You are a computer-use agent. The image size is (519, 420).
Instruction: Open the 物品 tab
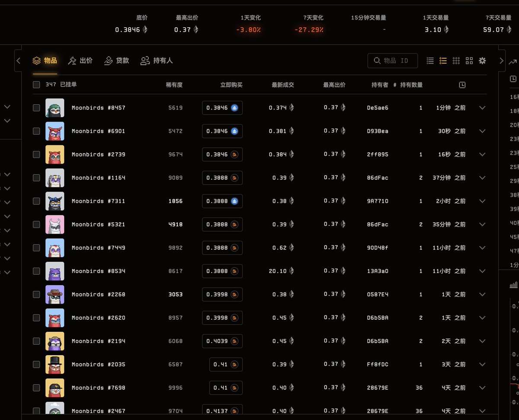pyautogui.click(x=45, y=61)
